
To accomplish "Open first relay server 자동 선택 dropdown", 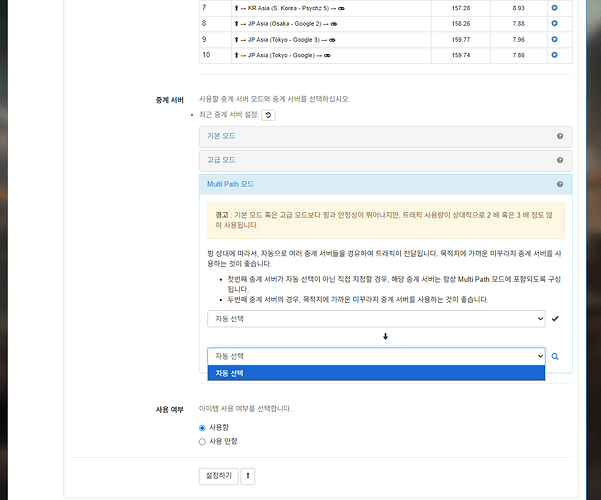I will point(376,319).
